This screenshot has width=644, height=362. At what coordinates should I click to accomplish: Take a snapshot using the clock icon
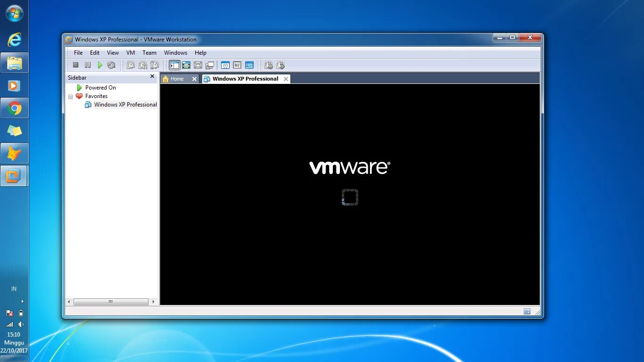point(131,65)
